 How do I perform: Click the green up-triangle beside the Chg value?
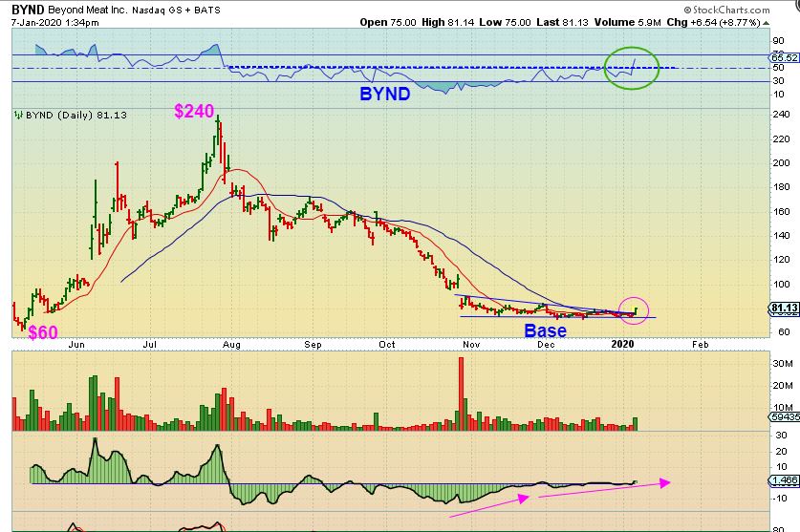click(x=766, y=23)
